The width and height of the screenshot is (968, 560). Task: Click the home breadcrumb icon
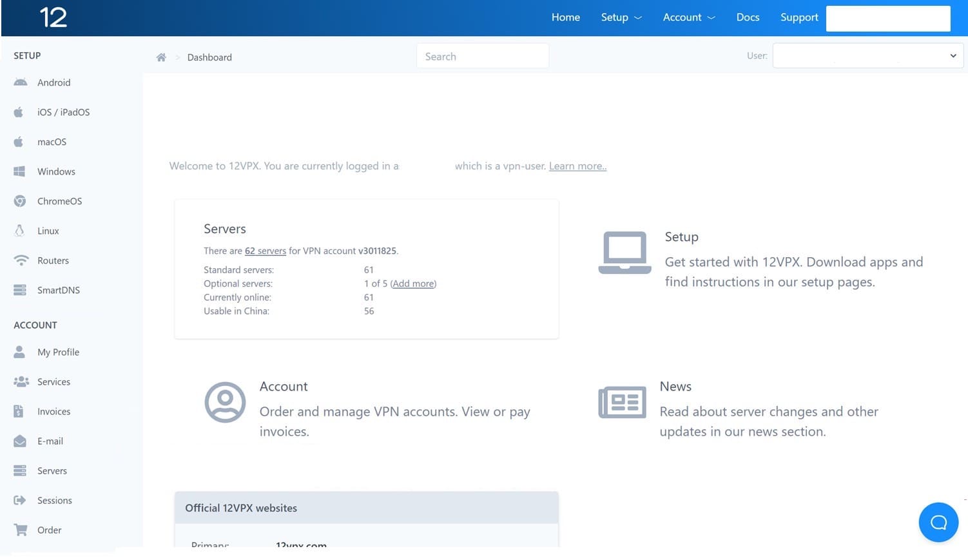click(x=161, y=57)
